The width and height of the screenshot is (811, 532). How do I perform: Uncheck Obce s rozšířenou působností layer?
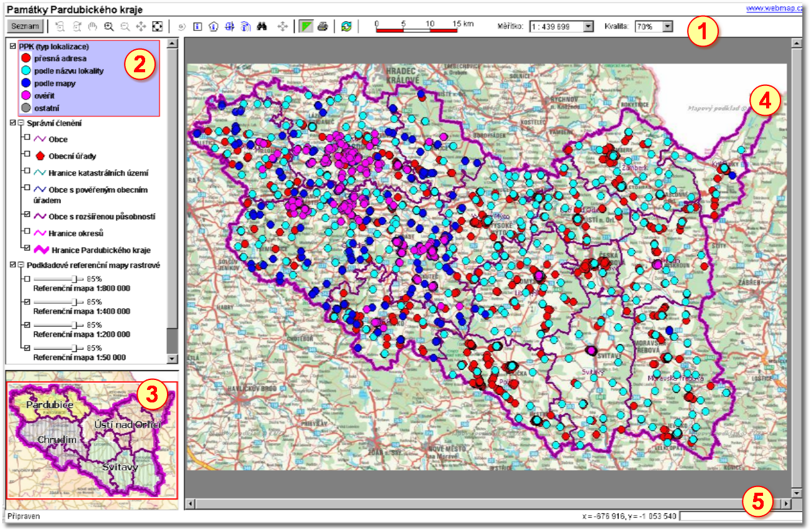coord(27,214)
